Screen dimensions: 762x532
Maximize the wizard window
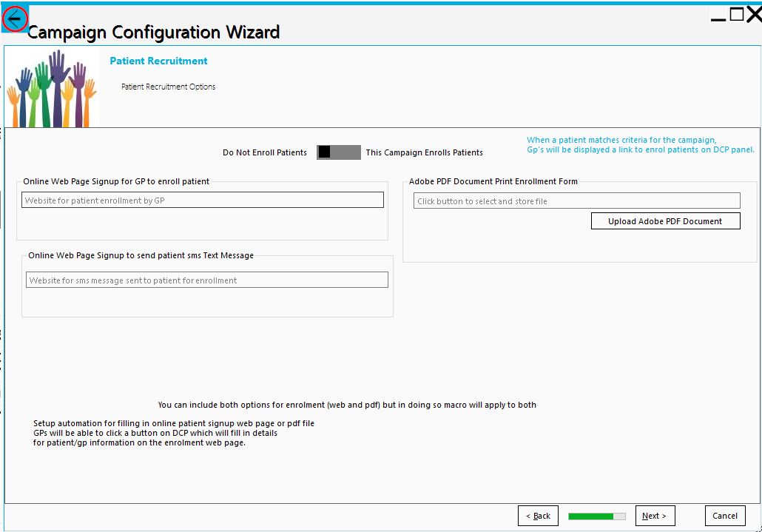pos(737,14)
